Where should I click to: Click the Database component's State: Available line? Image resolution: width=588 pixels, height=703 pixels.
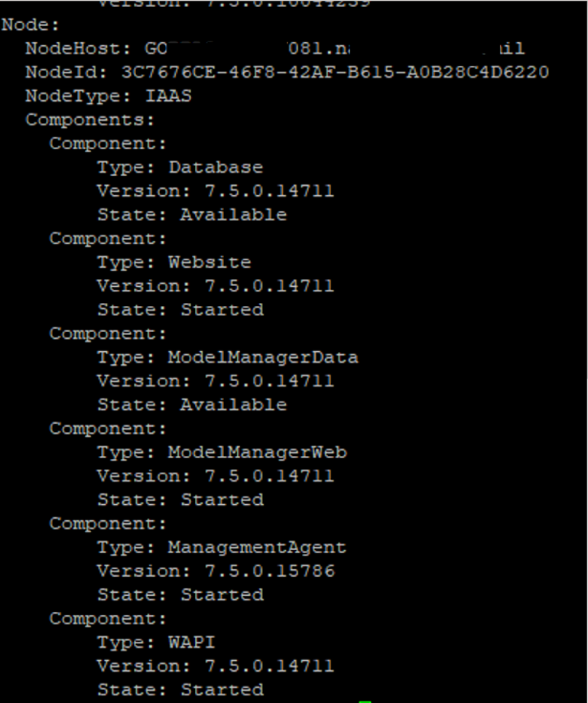pyautogui.click(x=191, y=215)
